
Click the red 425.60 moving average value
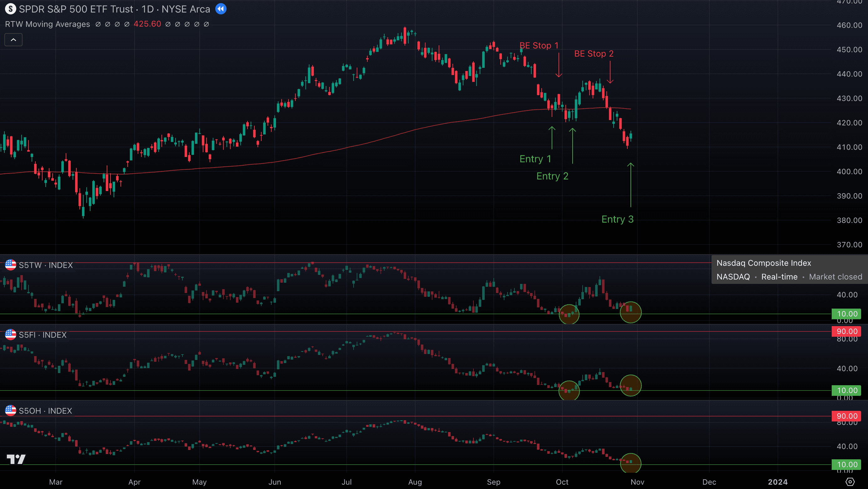coord(147,24)
